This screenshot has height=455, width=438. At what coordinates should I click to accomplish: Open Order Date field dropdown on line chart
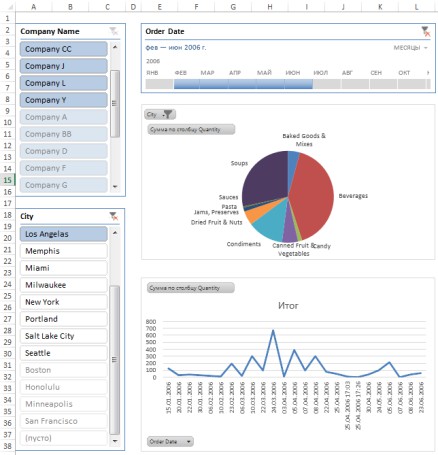coord(170,442)
